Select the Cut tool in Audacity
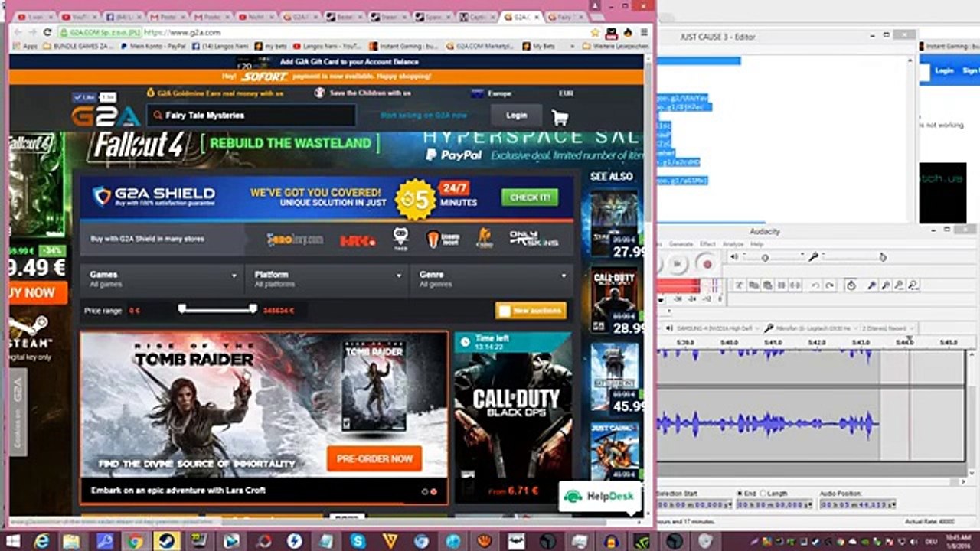The image size is (980, 551). [x=740, y=285]
